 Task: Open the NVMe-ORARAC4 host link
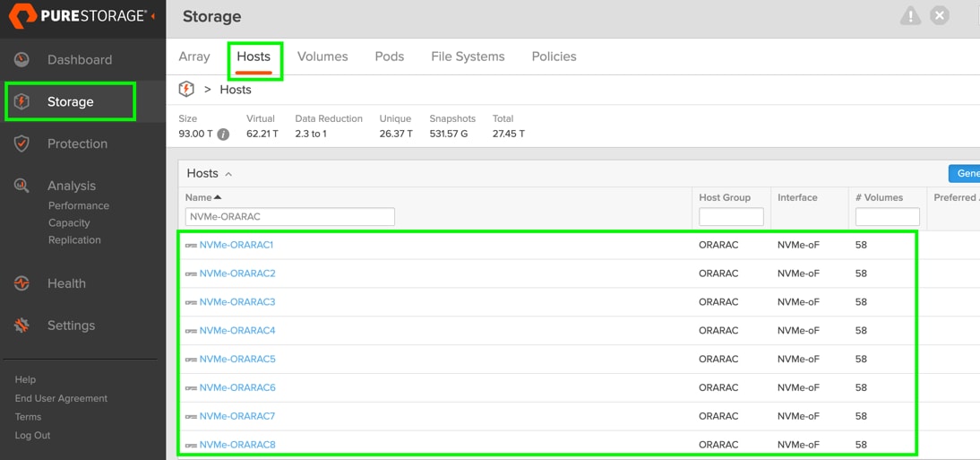[237, 331]
